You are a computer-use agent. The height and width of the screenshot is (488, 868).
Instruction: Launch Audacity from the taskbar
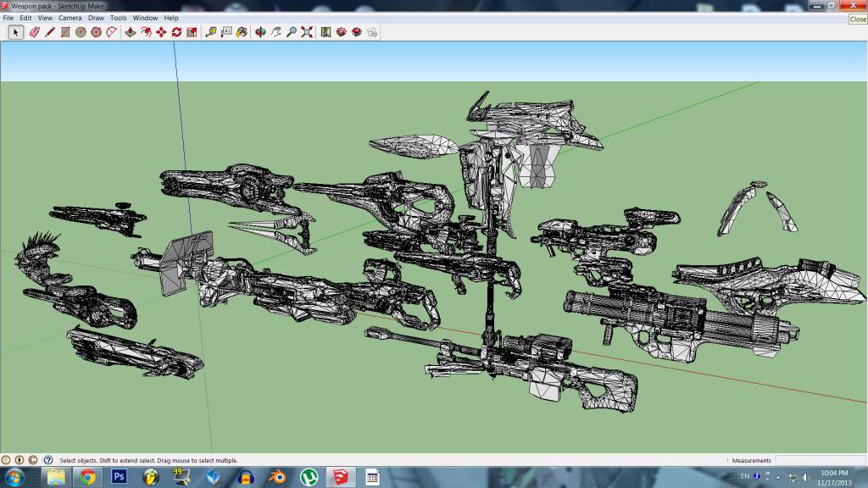[x=245, y=477]
